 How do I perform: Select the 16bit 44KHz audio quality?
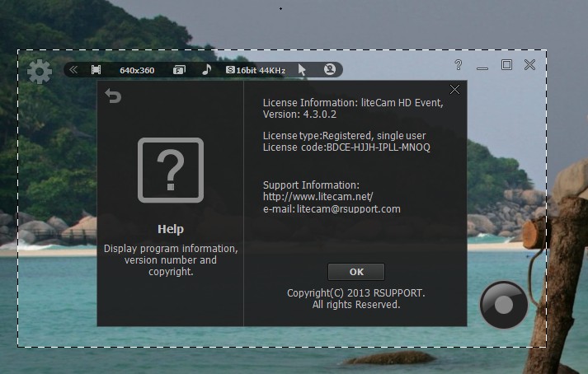[256, 70]
